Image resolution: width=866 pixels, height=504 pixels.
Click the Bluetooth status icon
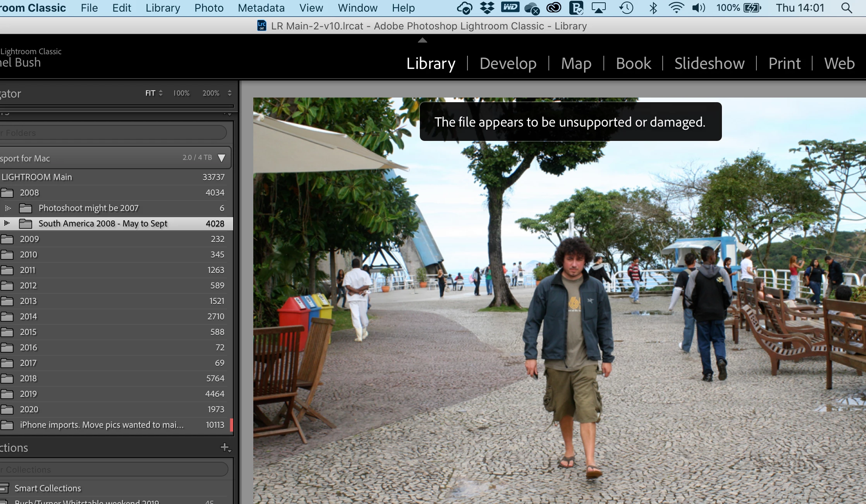click(653, 8)
